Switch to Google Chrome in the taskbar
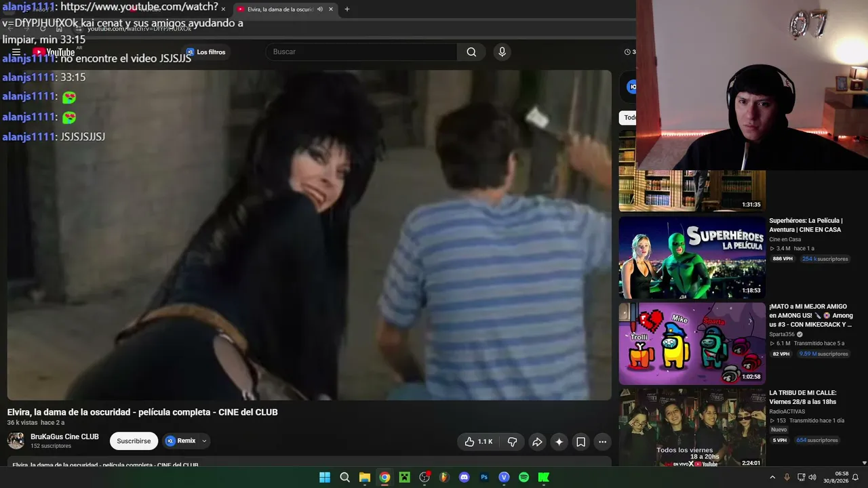This screenshot has height=488, width=868. tap(384, 477)
